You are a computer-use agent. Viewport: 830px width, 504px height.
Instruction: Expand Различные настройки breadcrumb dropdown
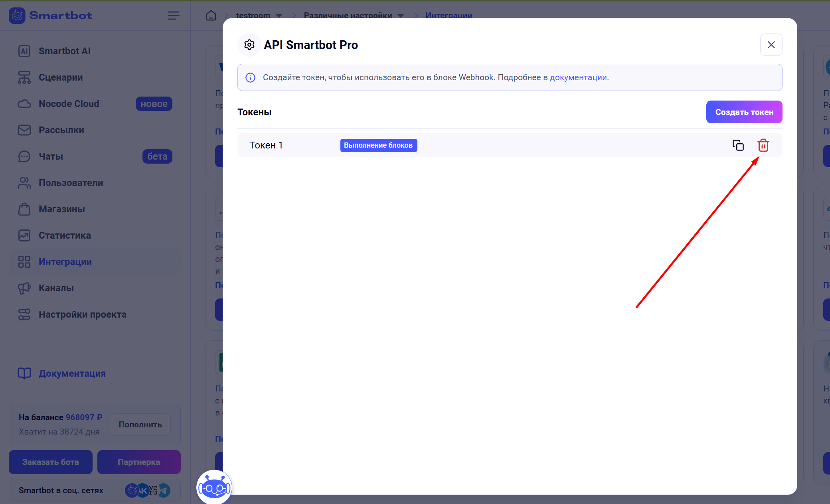[x=401, y=16]
